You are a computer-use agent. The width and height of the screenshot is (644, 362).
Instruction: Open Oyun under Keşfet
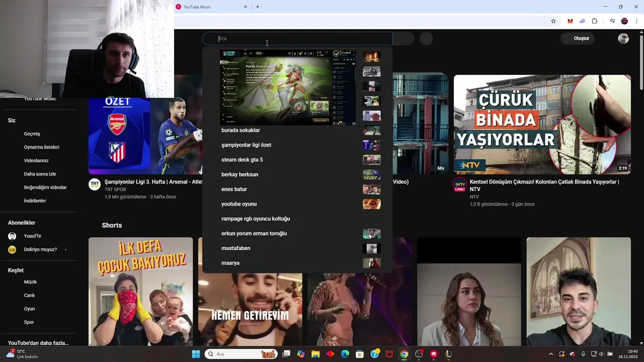[x=29, y=309]
